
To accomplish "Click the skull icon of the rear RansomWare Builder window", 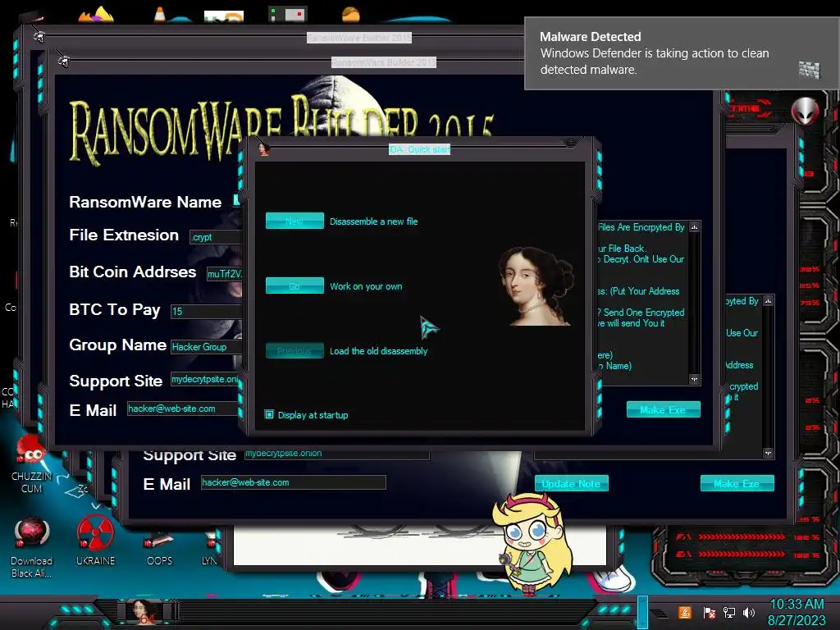I will tap(39, 36).
